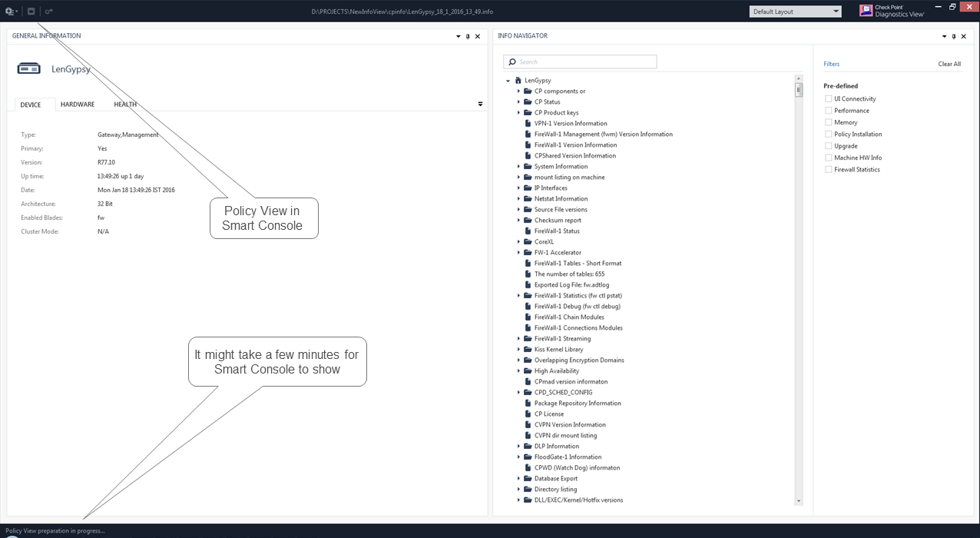This screenshot has width=980, height=538.
Task: Toggle the Machine HW Info filter
Action: click(828, 158)
